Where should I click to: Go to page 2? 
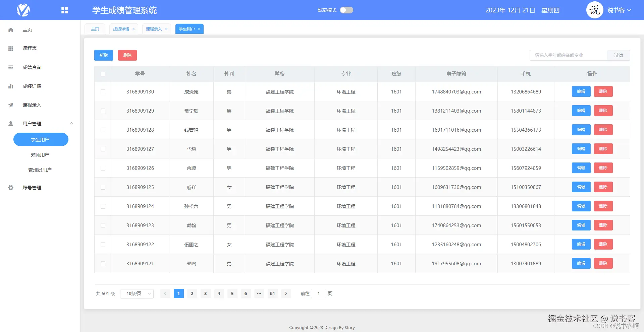192,293
